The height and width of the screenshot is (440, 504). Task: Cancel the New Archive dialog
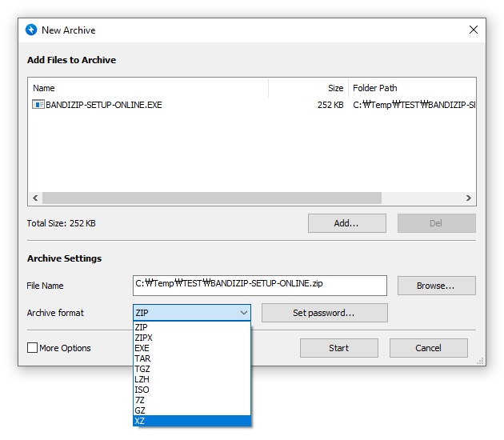(429, 348)
